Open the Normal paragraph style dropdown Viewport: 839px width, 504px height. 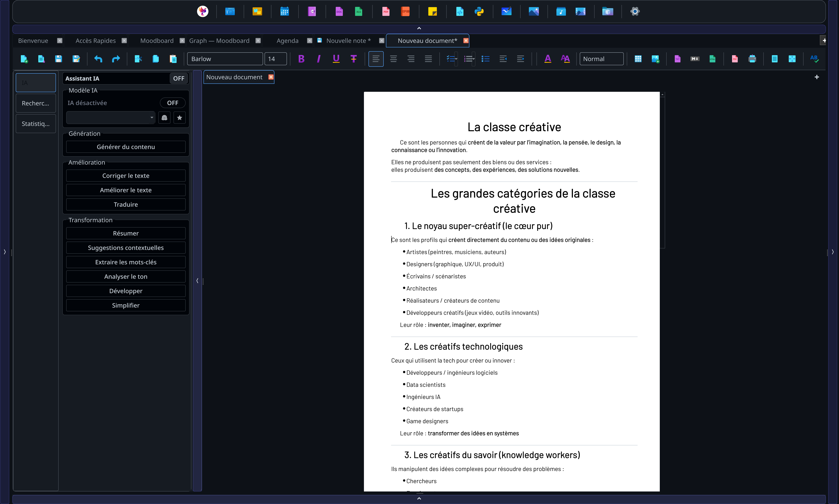pyautogui.click(x=601, y=59)
